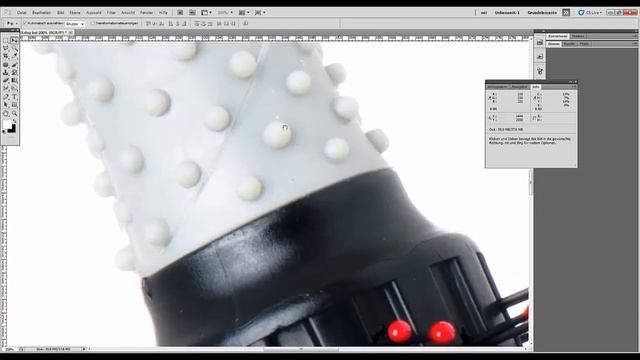The image size is (640, 360).
Task: Select the Lasso tool
Action: (x=6, y=49)
